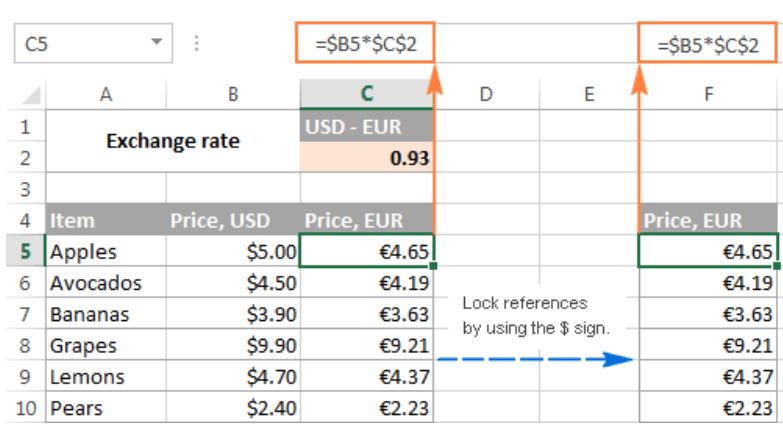Viewport: 783px width, 427px height.
Task: Click the Apples cell
Action: click(x=105, y=251)
